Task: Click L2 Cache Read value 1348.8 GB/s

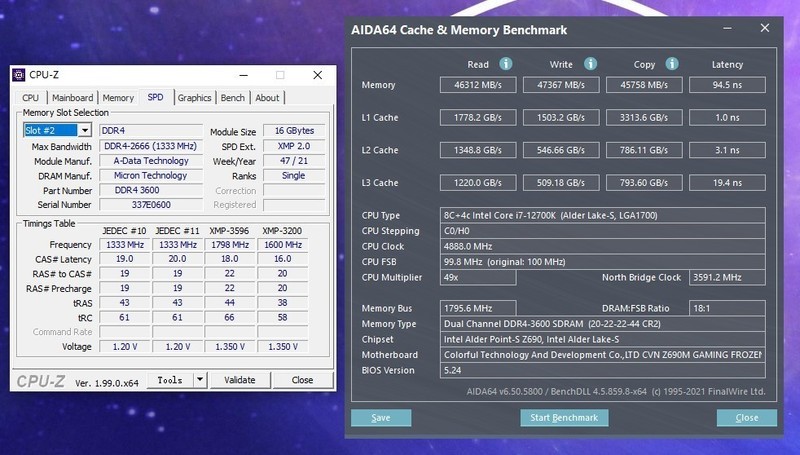Action: [x=478, y=150]
